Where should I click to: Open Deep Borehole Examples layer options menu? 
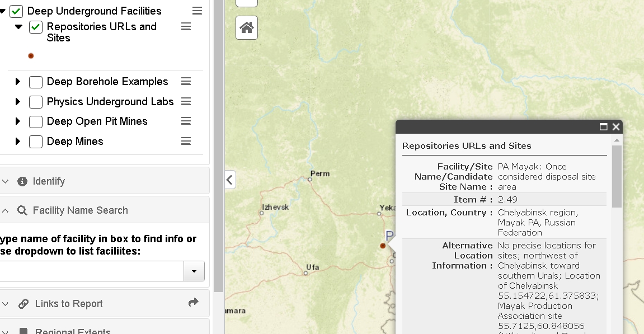coord(186,82)
